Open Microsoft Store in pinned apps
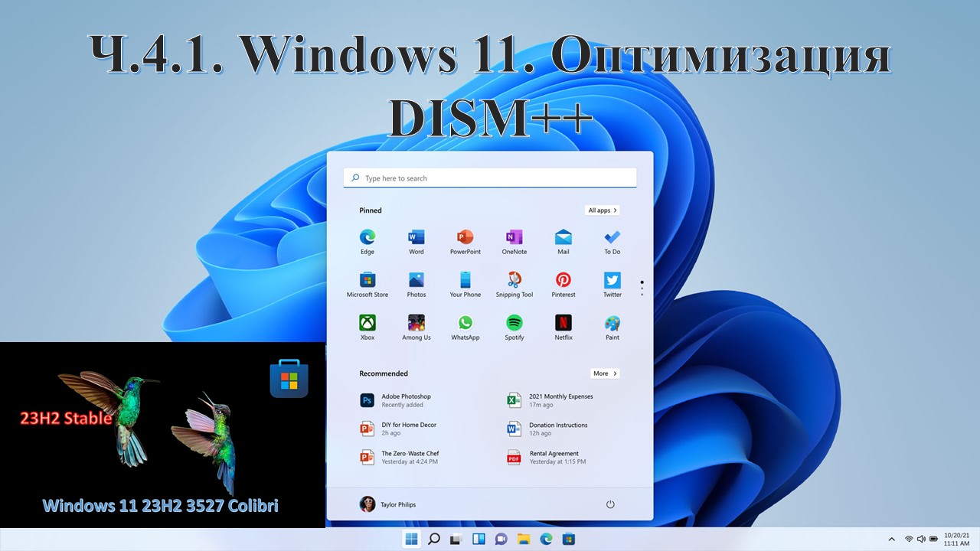Image resolution: width=980 pixels, height=551 pixels. pyautogui.click(x=367, y=285)
